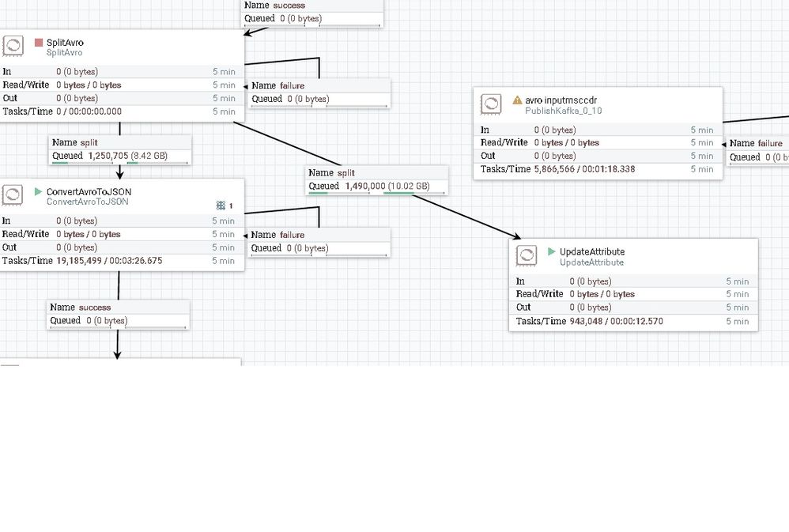Click the 'Read/Write' row of UpdateAttribute
Viewport: 789px width, 532px height.
pyautogui.click(x=633, y=294)
